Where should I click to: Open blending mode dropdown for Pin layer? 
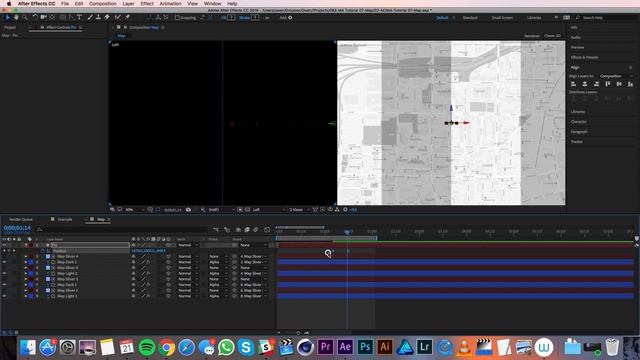(x=188, y=245)
